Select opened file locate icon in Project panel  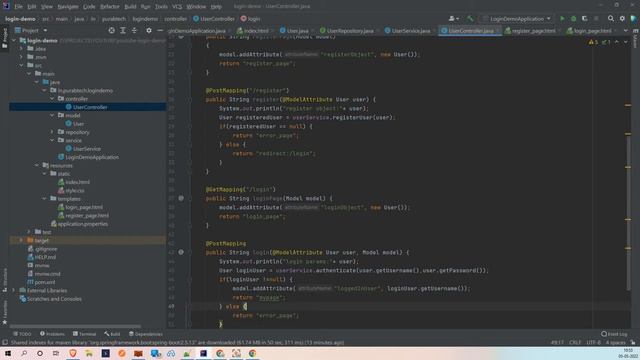click(111, 31)
